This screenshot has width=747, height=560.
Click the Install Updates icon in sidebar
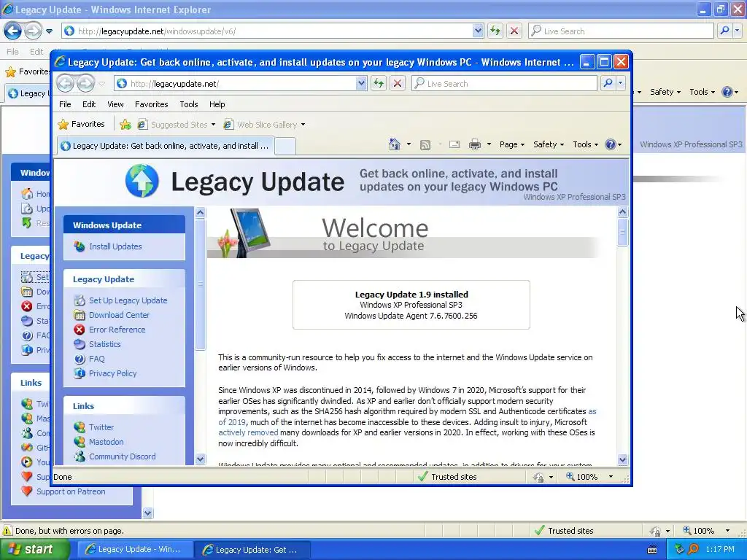pyautogui.click(x=79, y=246)
